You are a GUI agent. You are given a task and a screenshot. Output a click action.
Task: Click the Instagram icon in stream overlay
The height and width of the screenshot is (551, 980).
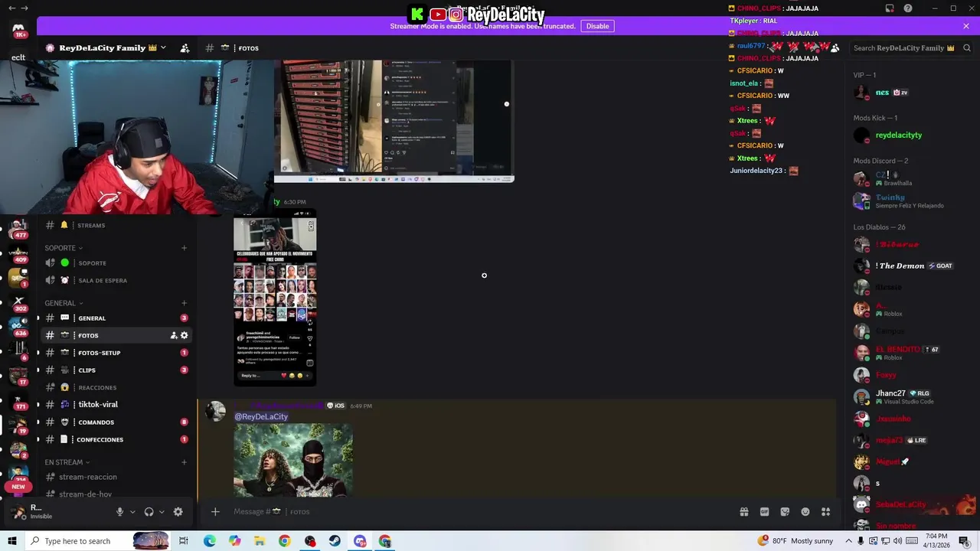(x=456, y=14)
